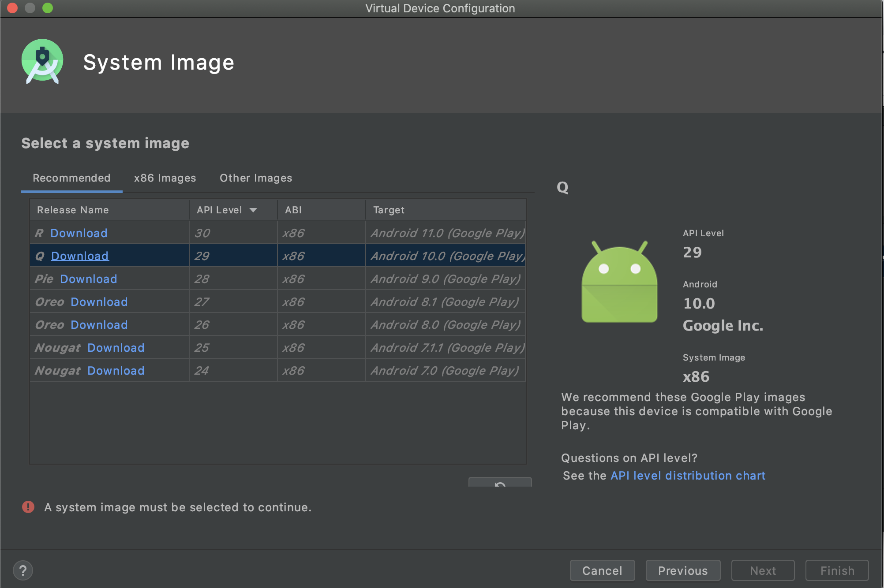The image size is (884, 588).
Task: Click the help question mark icon
Action: click(x=23, y=570)
